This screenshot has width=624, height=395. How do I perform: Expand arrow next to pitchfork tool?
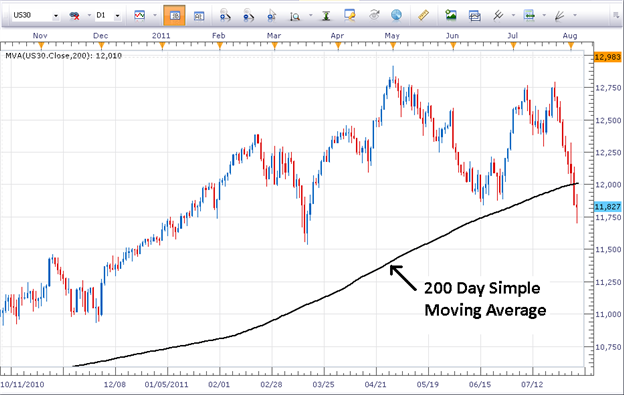pos(513,16)
